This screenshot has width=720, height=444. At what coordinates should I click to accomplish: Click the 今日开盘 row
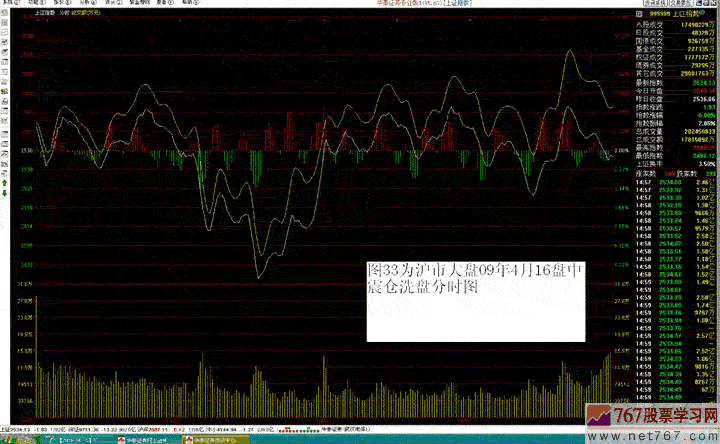pos(675,91)
